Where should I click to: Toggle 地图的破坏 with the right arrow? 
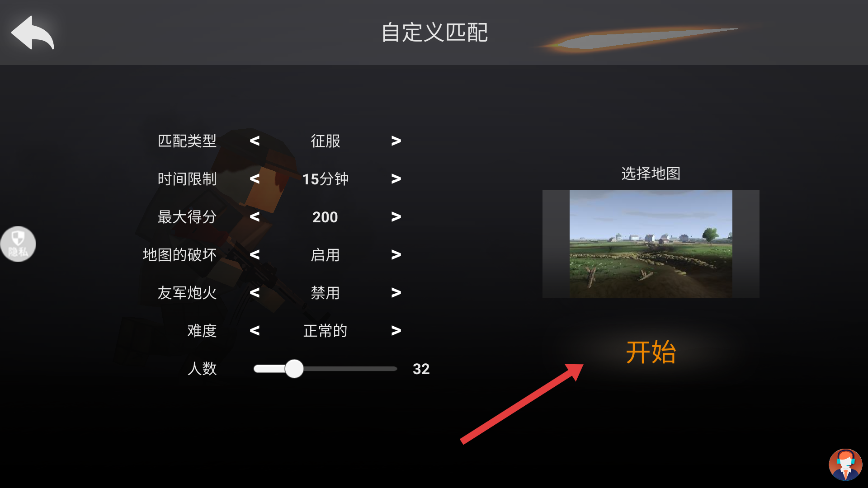click(396, 255)
